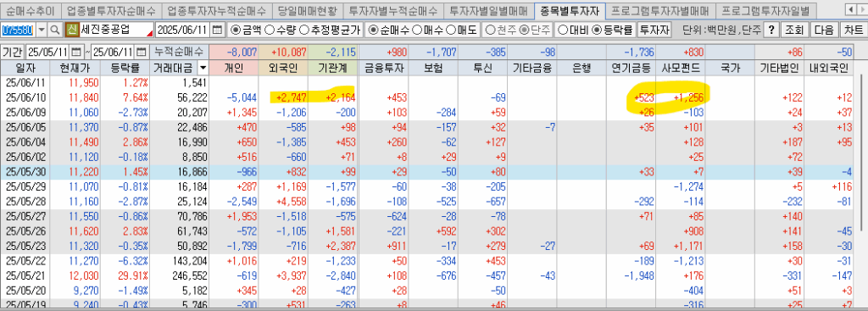The image size is (868, 311).
Task: Click the 차트 button
Action: point(853,30)
